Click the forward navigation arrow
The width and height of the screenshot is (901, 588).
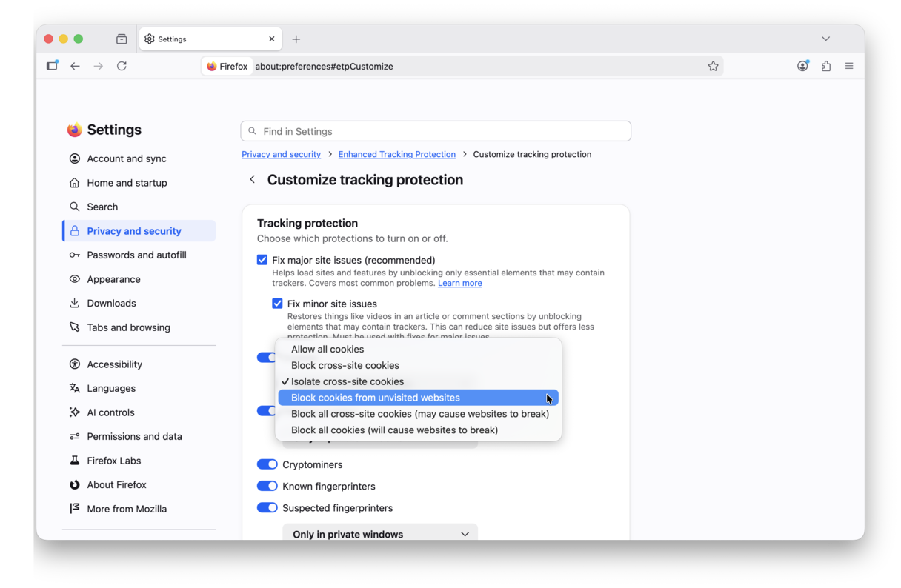pyautogui.click(x=99, y=66)
